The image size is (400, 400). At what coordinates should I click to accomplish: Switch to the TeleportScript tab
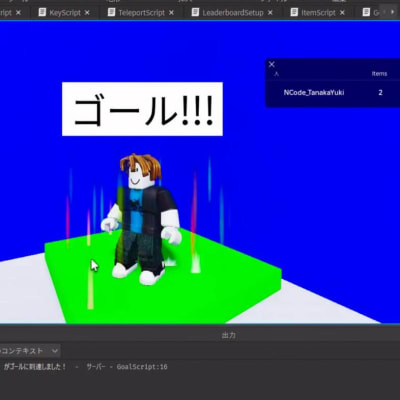point(141,13)
